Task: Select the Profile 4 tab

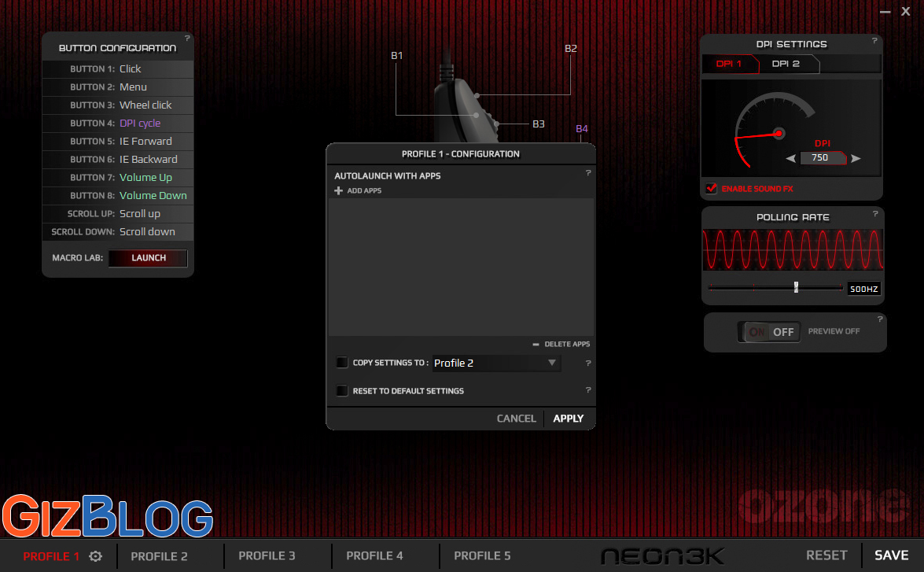Action: [x=375, y=556]
